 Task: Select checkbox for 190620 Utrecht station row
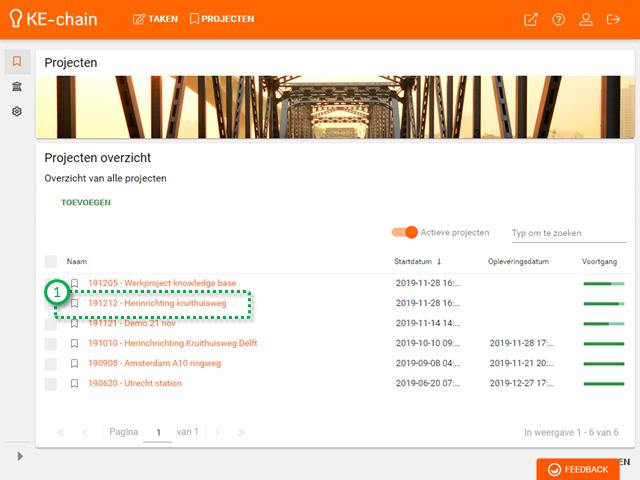51,383
